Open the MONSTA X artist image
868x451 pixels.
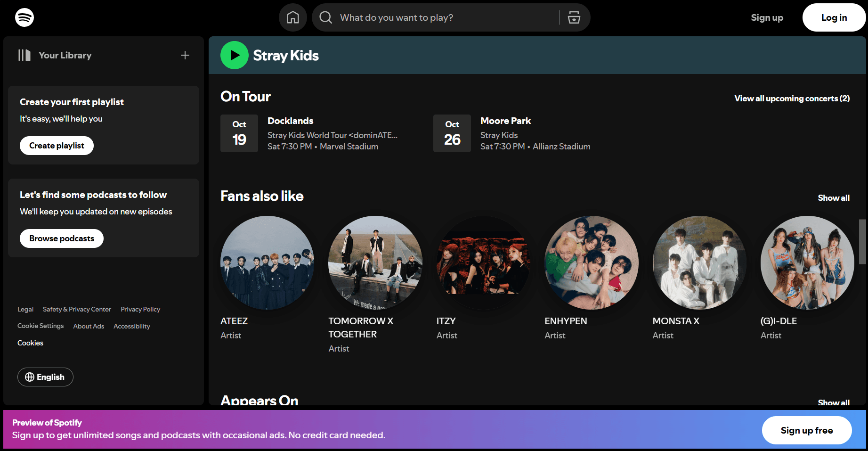click(x=700, y=263)
